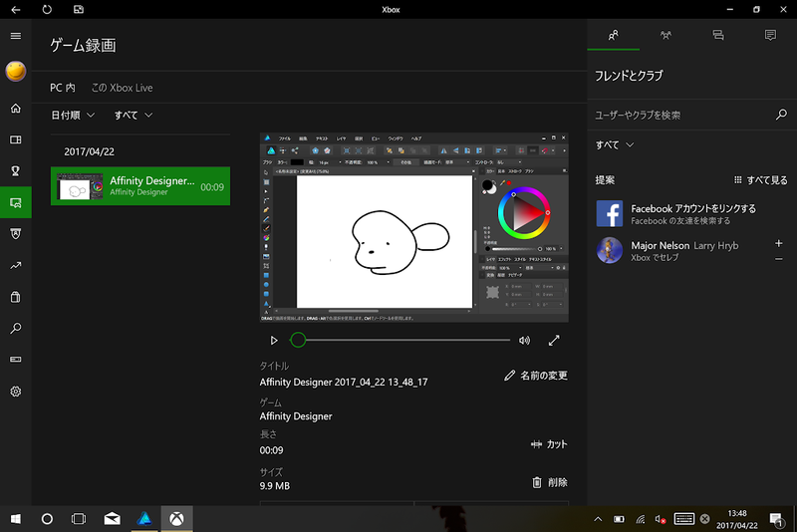Click the カット trim button
The image size is (797, 532).
pyautogui.click(x=549, y=444)
